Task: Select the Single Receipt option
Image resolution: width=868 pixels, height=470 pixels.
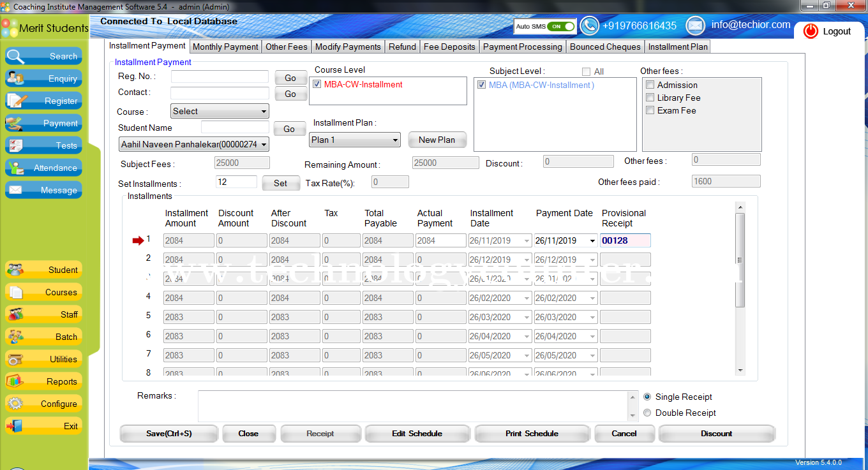Action: pyautogui.click(x=647, y=397)
